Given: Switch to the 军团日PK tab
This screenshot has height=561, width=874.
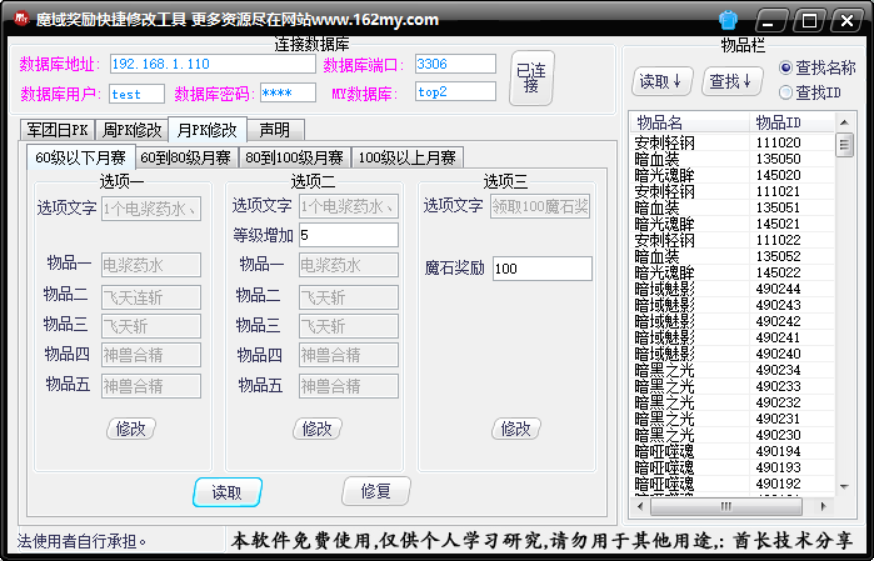Looking at the screenshot, I should (57, 130).
